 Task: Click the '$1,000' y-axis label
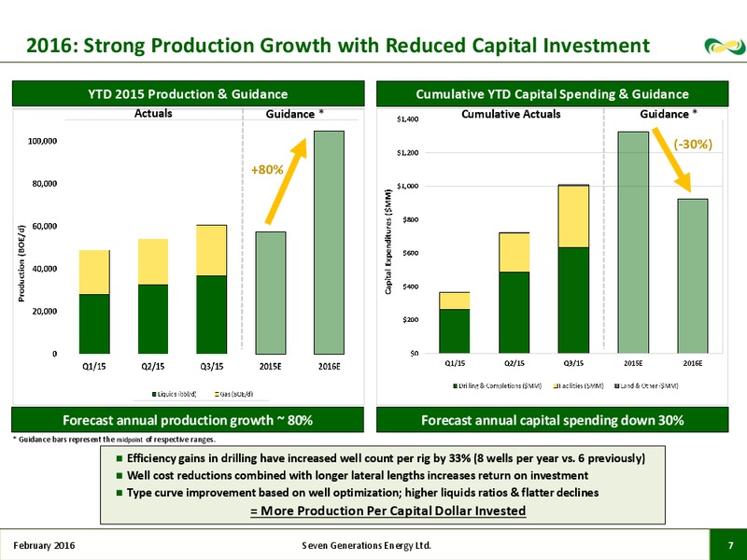pos(408,186)
